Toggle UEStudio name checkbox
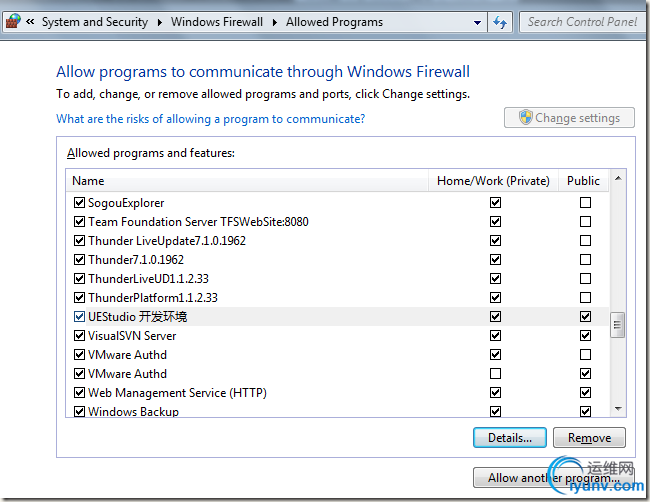This screenshot has width=650, height=502. coord(79,317)
